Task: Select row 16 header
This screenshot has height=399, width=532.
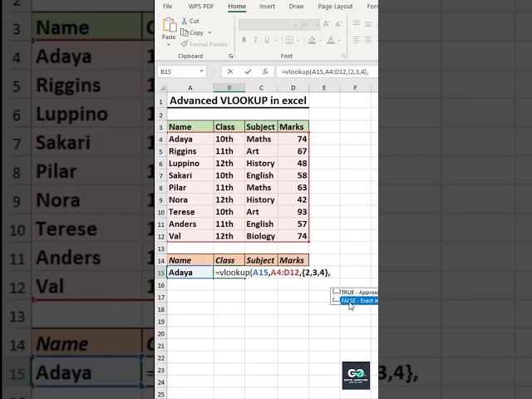Action: click(160, 285)
